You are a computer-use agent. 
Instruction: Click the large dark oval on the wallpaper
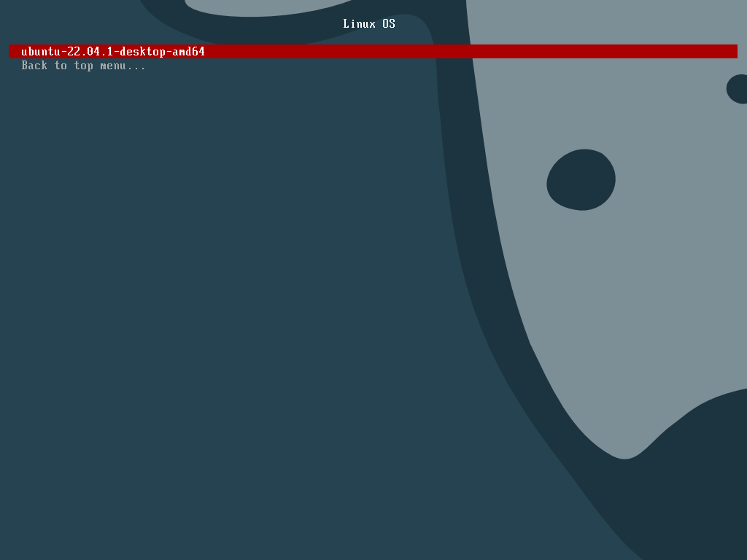point(581,179)
